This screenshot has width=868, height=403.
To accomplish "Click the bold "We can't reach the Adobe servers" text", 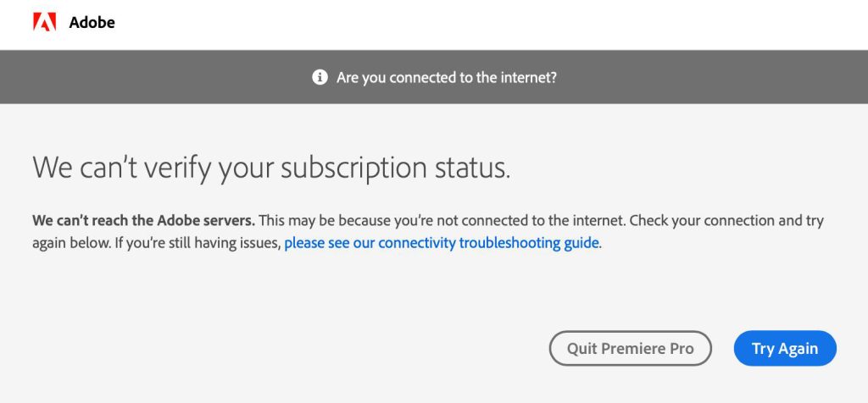I will click(x=143, y=221).
